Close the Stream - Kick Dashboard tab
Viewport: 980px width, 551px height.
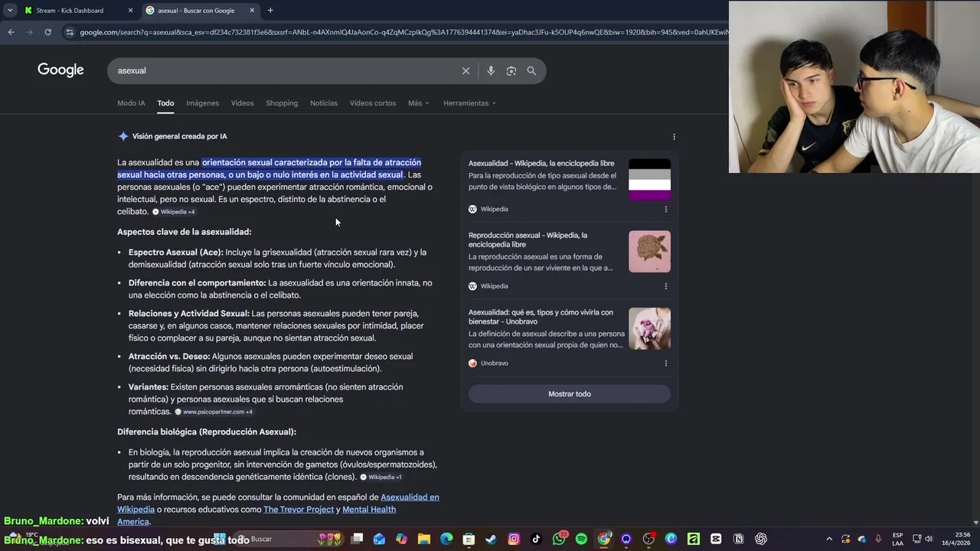click(x=130, y=11)
